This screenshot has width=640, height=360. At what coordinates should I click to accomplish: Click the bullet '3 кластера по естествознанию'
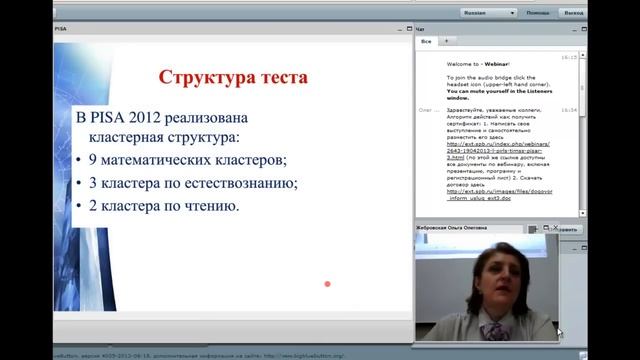tap(193, 182)
